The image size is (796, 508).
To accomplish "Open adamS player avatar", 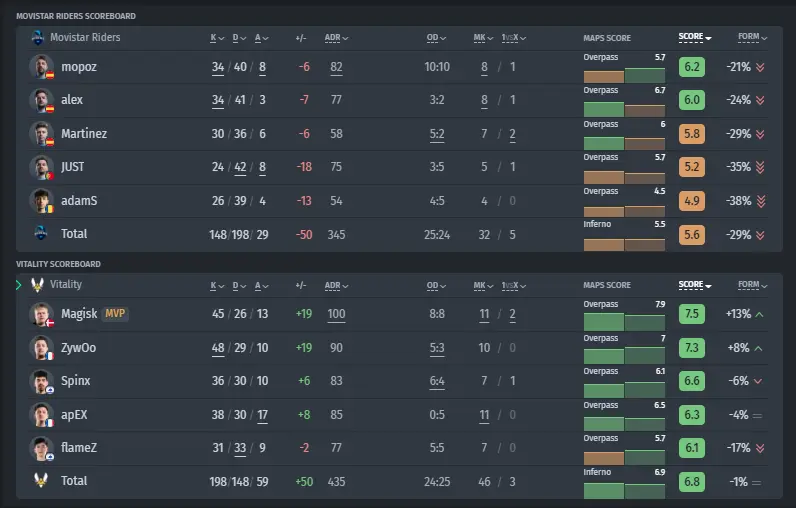I will pos(41,200).
